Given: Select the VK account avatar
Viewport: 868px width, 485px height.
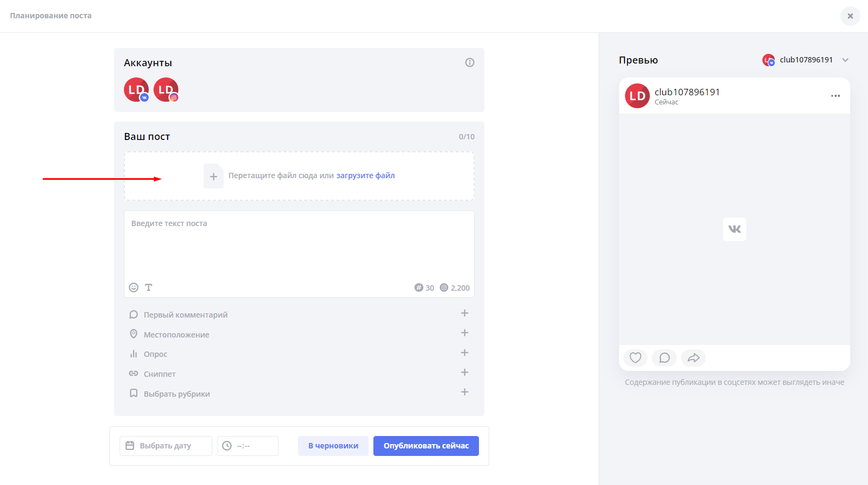Looking at the screenshot, I should 136,89.
